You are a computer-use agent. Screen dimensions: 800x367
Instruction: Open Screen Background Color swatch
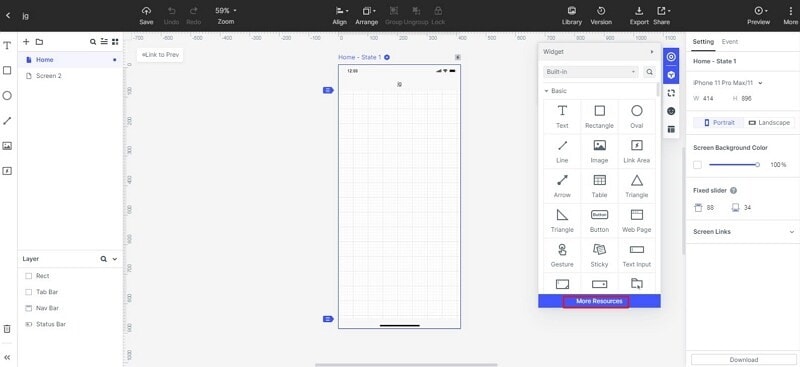pyautogui.click(x=697, y=165)
